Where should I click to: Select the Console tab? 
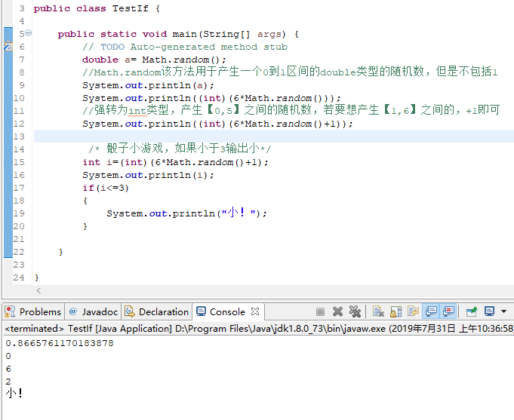tap(227, 311)
